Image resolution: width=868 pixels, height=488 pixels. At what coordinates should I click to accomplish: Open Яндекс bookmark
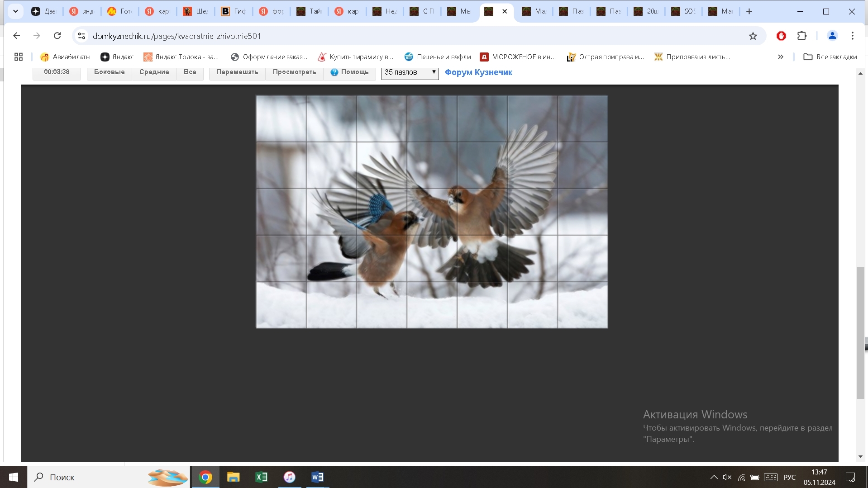[x=117, y=57]
